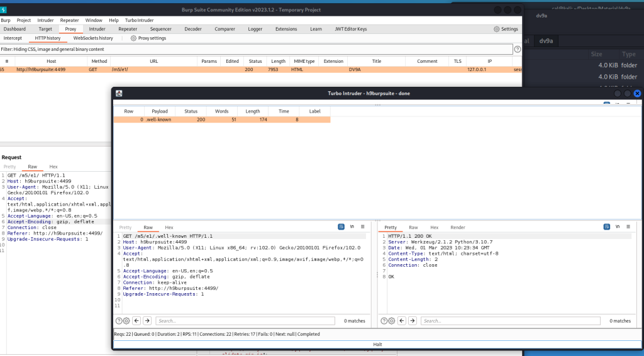Open search settings gear in response pane

pos(392,321)
